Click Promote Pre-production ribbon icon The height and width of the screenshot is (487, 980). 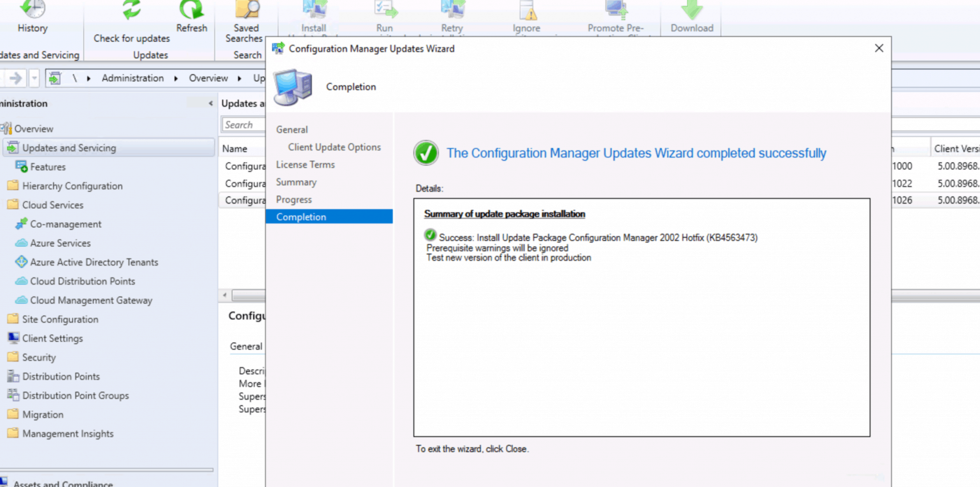616,10
